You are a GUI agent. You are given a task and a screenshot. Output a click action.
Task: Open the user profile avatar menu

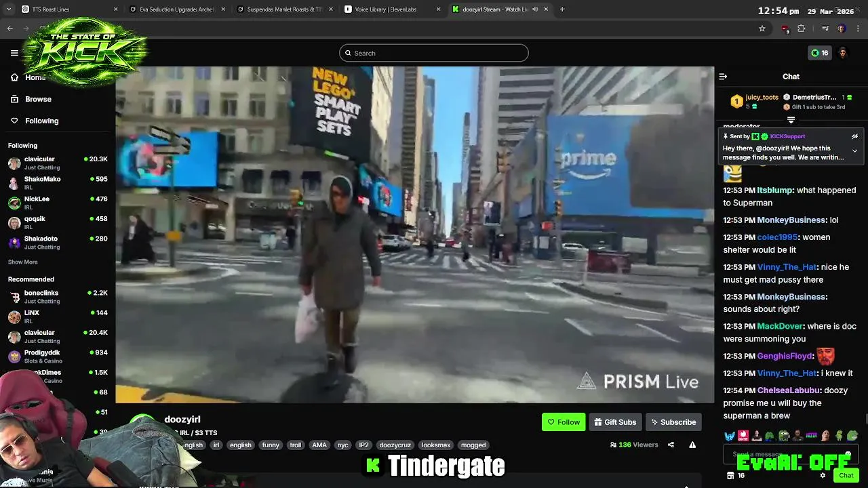pos(843,53)
